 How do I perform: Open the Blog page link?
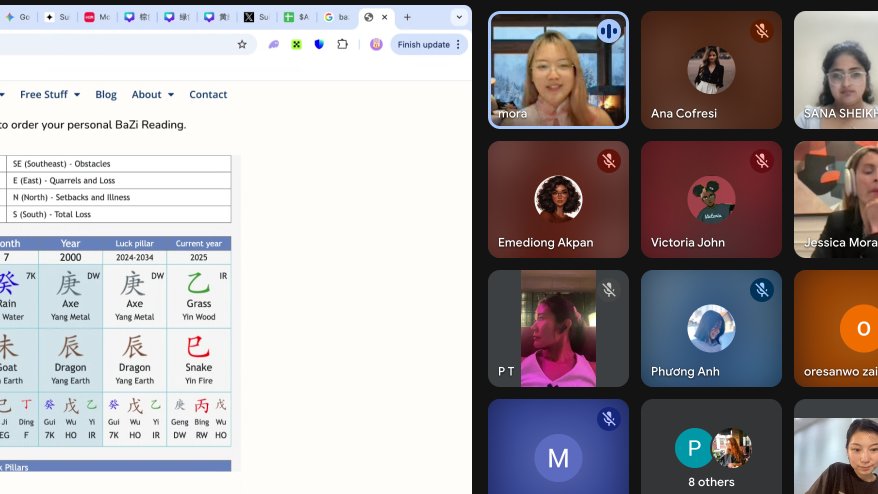106,94
